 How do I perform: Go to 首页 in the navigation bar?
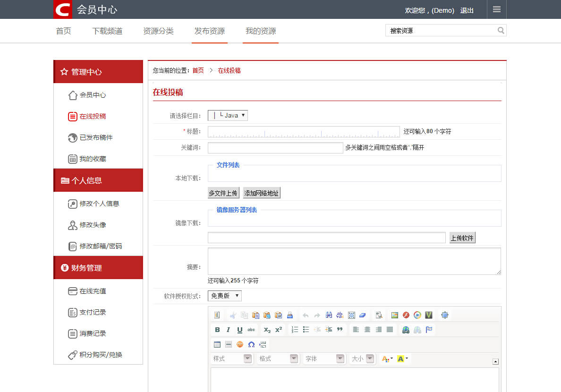coord(63,31)
